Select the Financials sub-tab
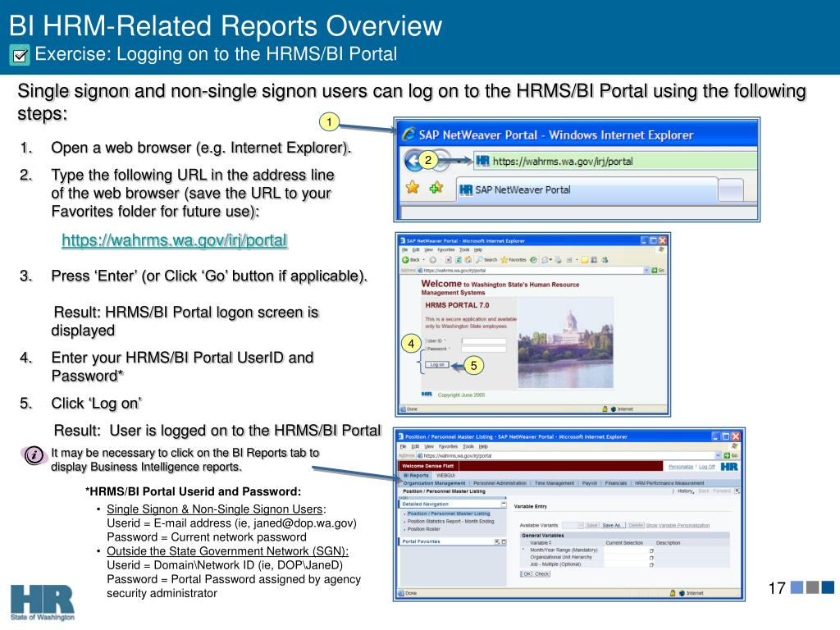Screen dimensions: 840x630 point(615,483)
